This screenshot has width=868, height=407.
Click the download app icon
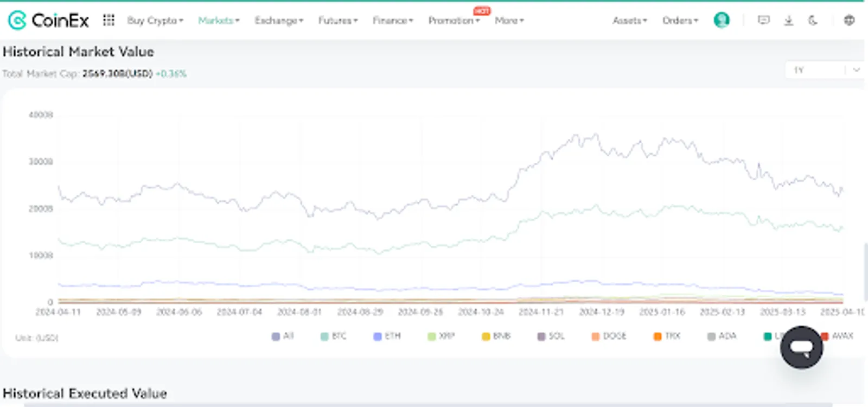(789, 20)
